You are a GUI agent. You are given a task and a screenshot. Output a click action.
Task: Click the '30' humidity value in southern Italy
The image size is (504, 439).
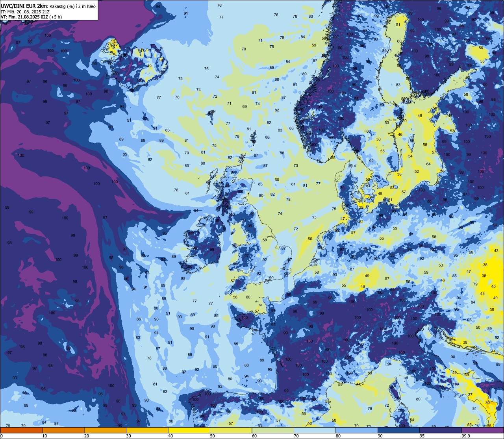pyautogui.click(x=487, y=402)
